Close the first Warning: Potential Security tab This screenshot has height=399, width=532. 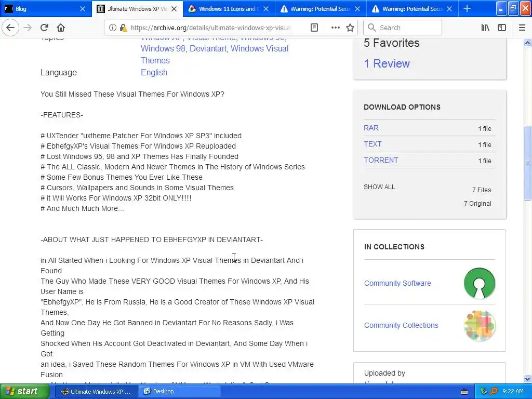[357, 9]
